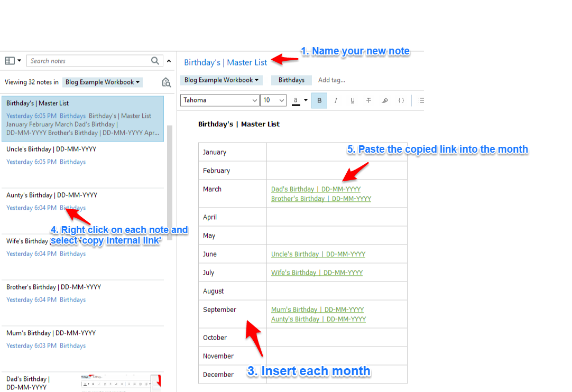
Task: Click the January table cell
Action: click(x=233, y=152)
